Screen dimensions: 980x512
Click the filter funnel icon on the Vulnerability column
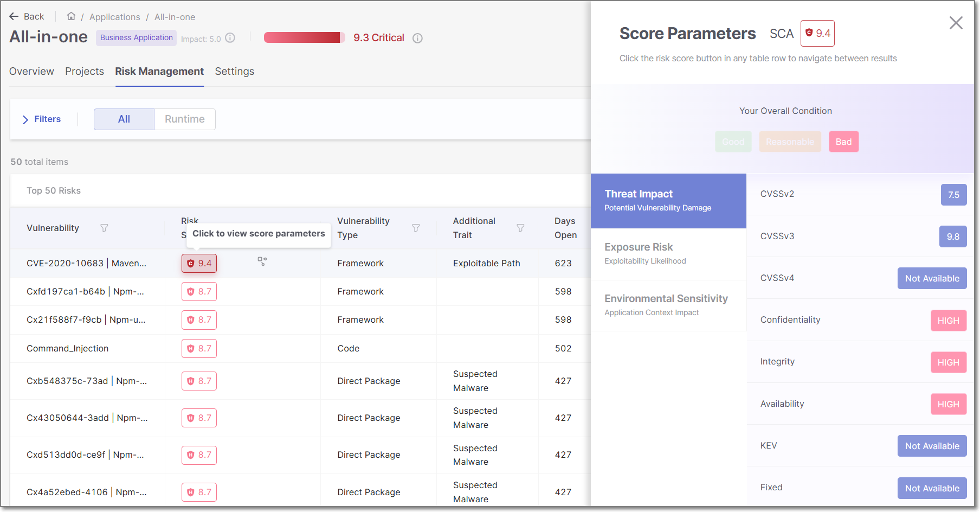104,228
